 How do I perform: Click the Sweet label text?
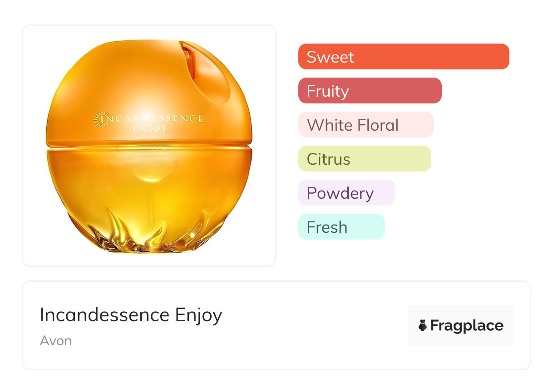click(330, 57)
